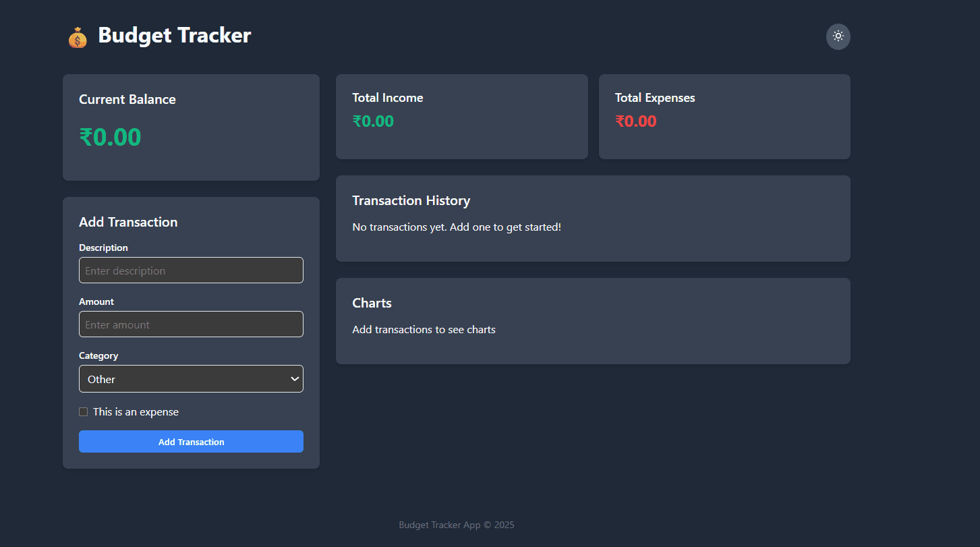Click the 'No transactions yet' message
This screenshot has width=980, height=547.
457,227
